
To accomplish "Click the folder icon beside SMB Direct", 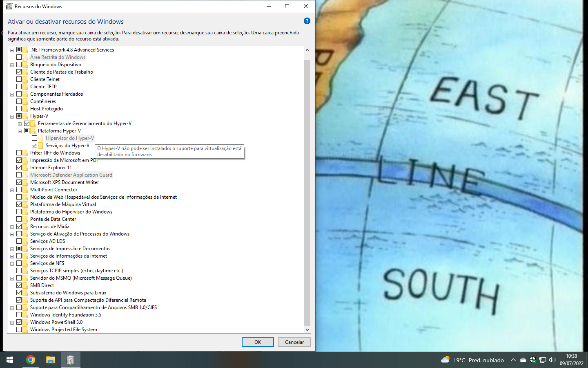I will pos(25,285).
